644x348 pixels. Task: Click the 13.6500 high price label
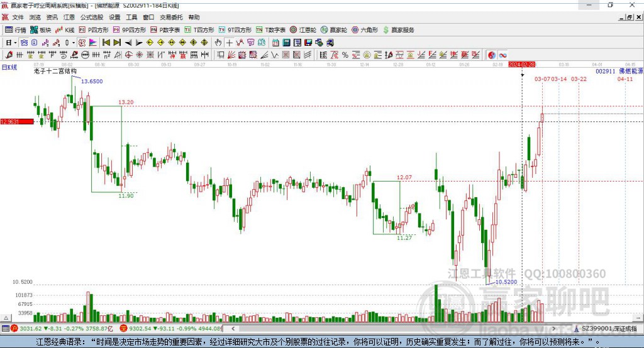click(92, 81)
